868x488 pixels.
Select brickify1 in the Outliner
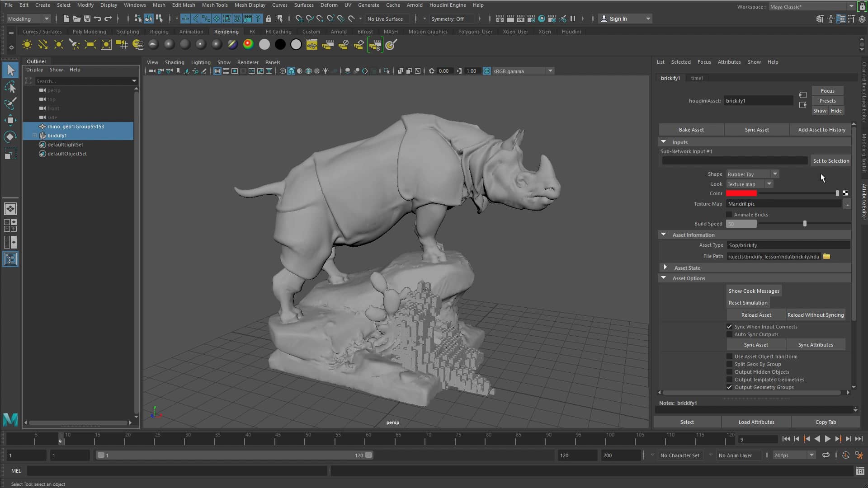pyautogui.click(x=58, y=136)
